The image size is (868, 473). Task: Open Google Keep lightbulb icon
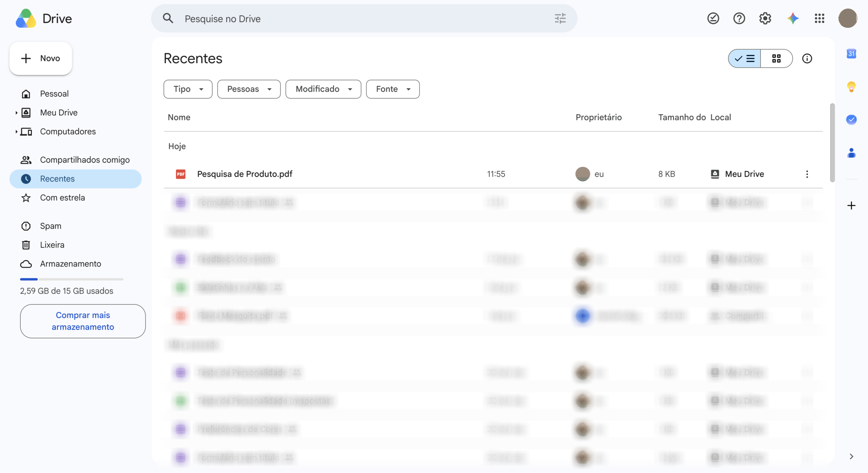[x=851, y=87]
